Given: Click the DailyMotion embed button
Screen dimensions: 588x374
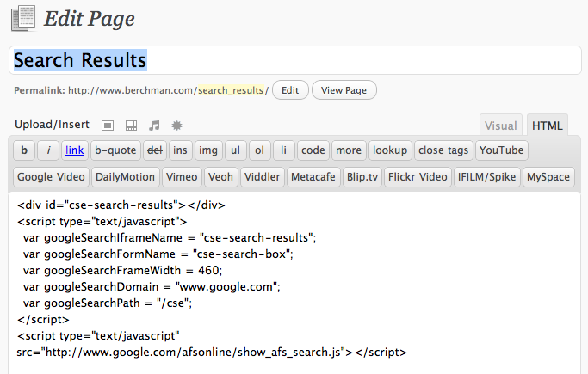Looking at the screenshot, I should (125, 177).
